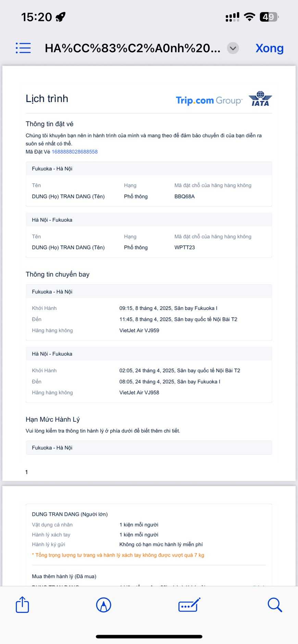Screen dimensions: 298x644
Task: Tap Xong to close the document
Action: click(270, 48)
